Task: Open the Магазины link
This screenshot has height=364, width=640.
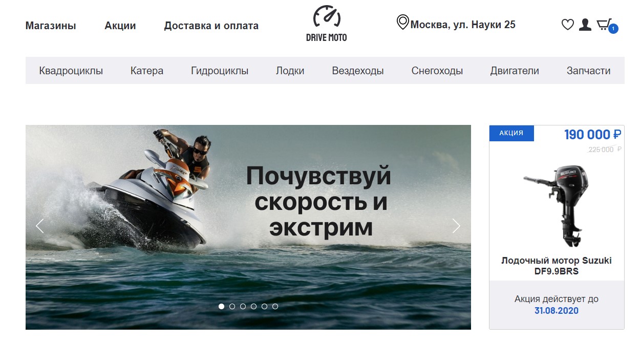Action: (51, 26)
